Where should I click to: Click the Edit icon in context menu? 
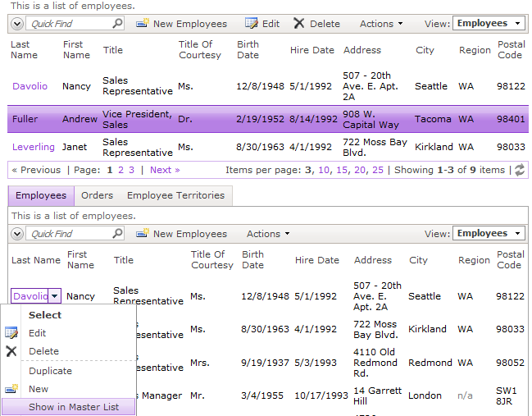pos(11,333)
